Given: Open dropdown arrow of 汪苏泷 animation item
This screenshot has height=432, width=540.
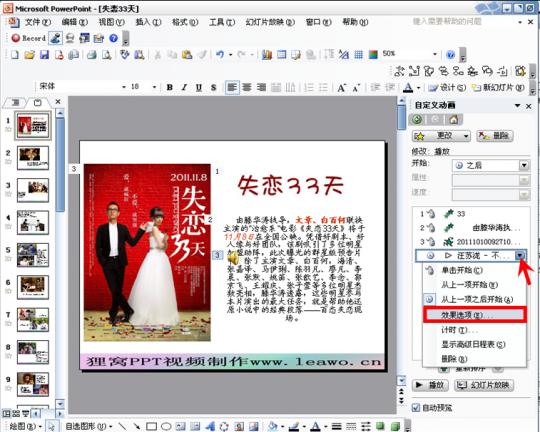Looking at the screenshot, I should coord(520,256).
